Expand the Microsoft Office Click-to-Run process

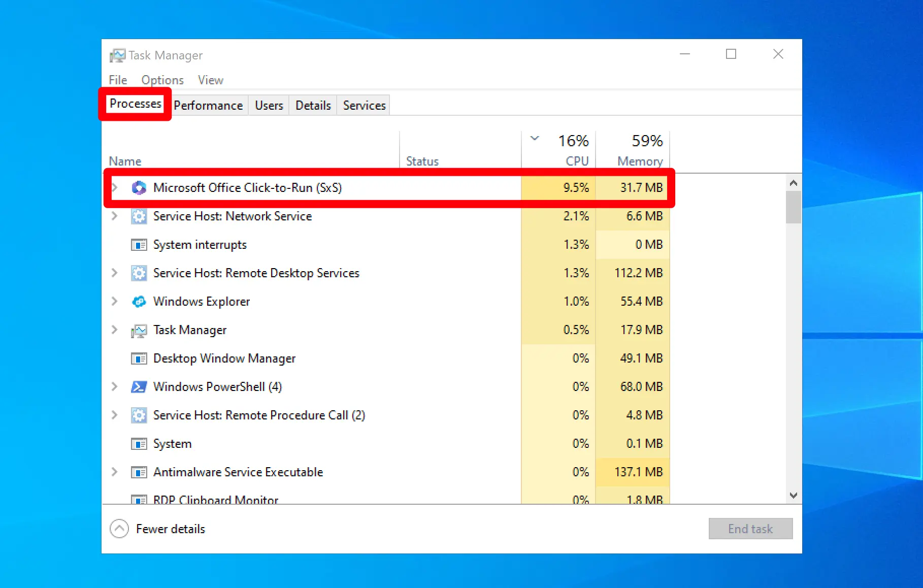point(115,187)
